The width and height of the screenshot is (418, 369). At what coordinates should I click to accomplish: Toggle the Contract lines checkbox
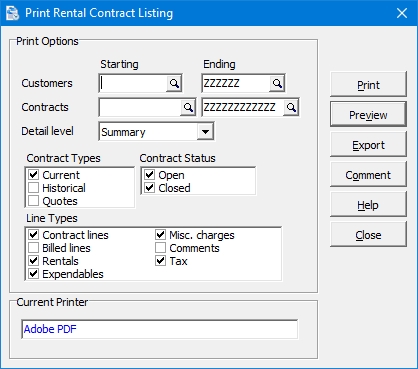[x=34, y=235]
